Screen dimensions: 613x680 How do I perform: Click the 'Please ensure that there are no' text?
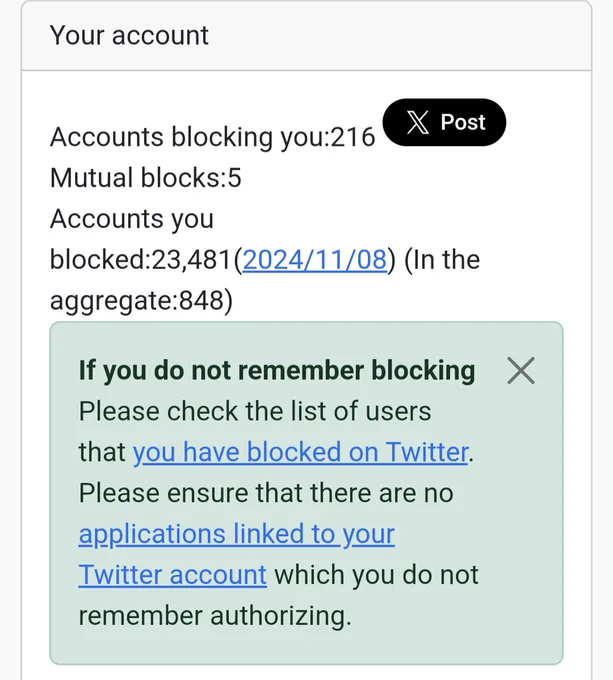(266, 493)
